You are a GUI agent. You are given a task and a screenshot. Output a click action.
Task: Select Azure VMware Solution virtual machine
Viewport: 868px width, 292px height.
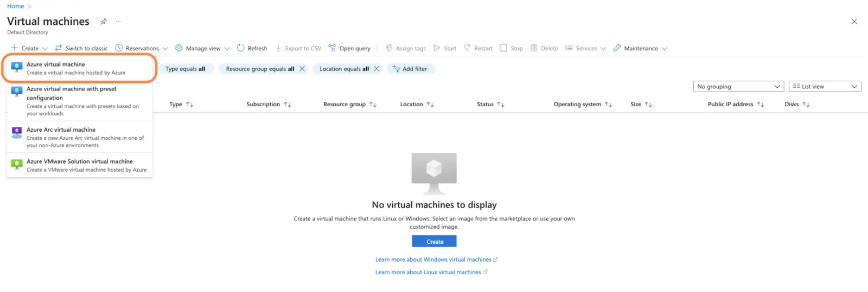coord(80,165)
